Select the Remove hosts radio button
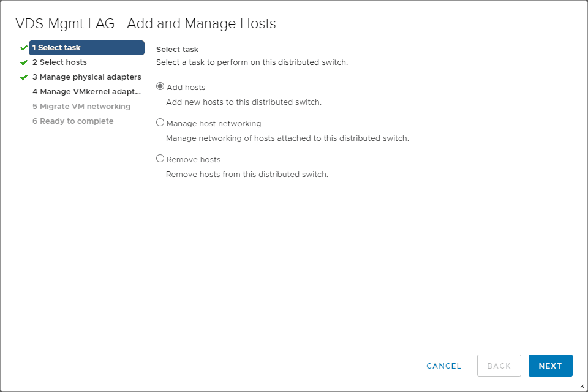 (x=160, y=159)
